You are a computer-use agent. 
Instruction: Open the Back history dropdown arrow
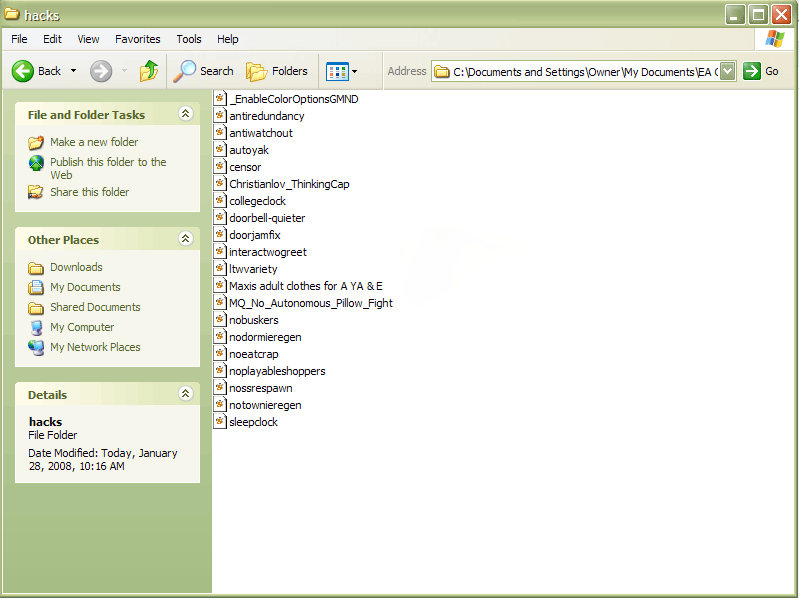(73, 71)
